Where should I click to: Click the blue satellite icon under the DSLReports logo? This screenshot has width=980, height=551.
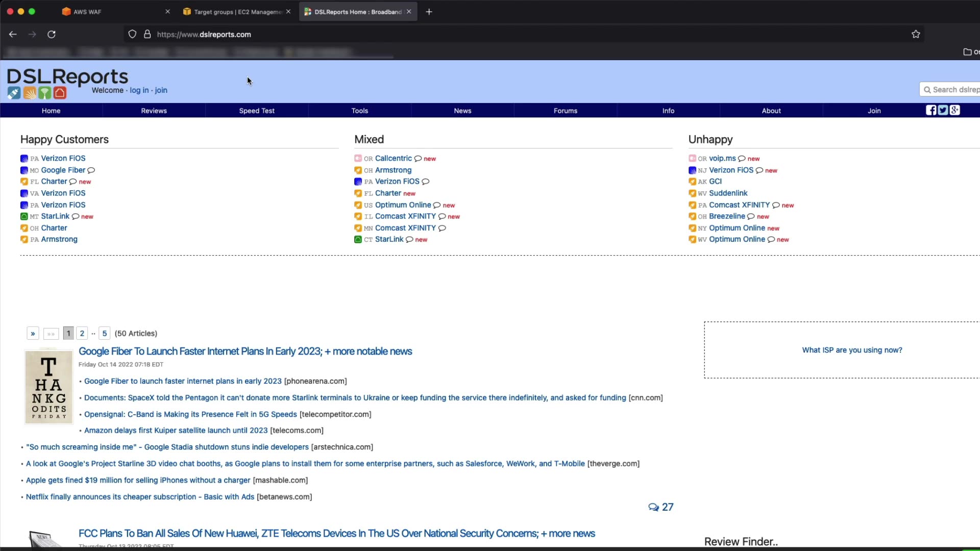[14, 93]
